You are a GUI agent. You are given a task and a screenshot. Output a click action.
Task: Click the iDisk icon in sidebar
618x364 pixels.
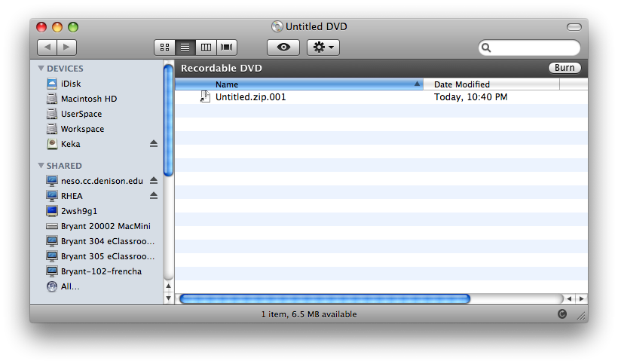coord(52,84)
